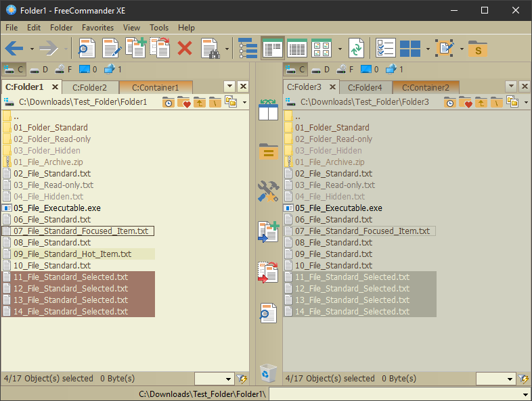532x401 pixels.
Task: Select network drive 1 in right drive bar
Action: pos(395,70)
